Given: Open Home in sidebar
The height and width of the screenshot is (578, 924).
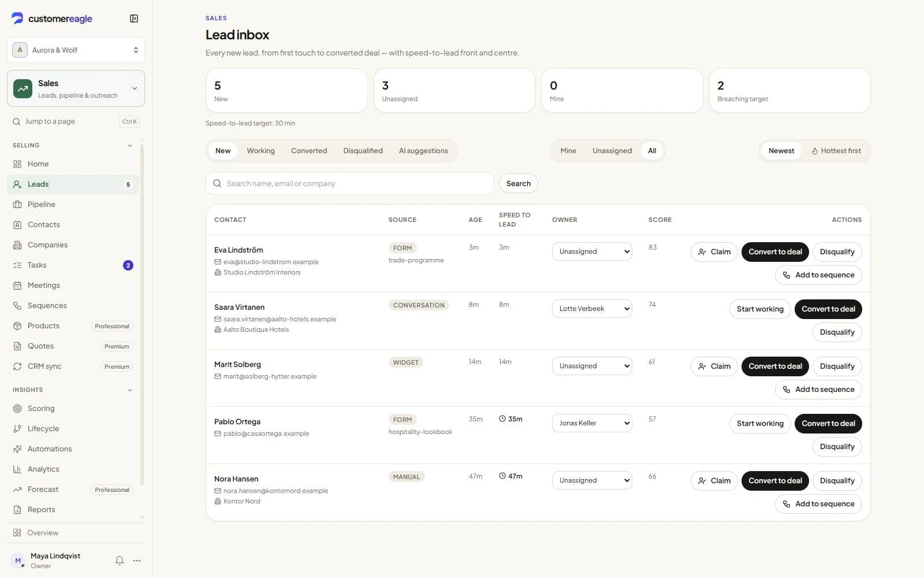Looking at the screenshot, I should [73, 164].
